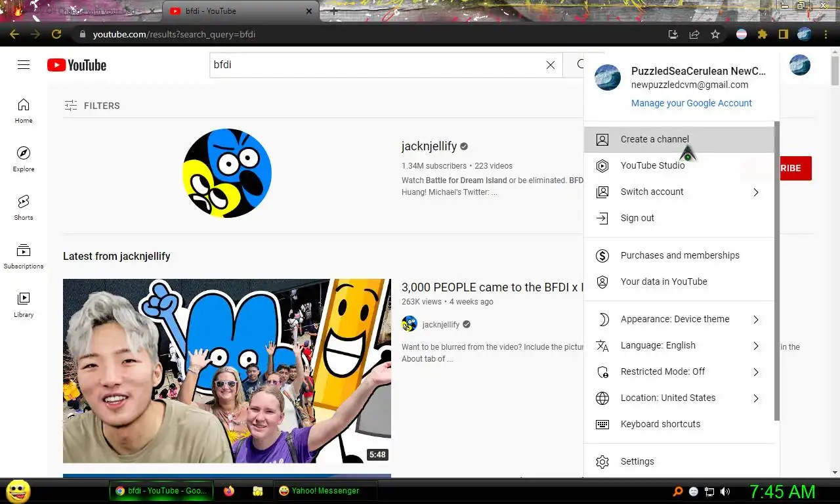This screenshot has width=840, height=504.
Task: Open the FILTERS options
Action: (x=92, y=106)
